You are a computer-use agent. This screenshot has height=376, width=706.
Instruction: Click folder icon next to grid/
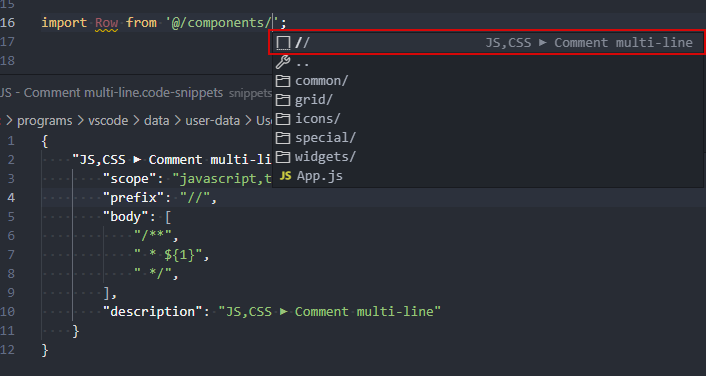coord(283,100)
